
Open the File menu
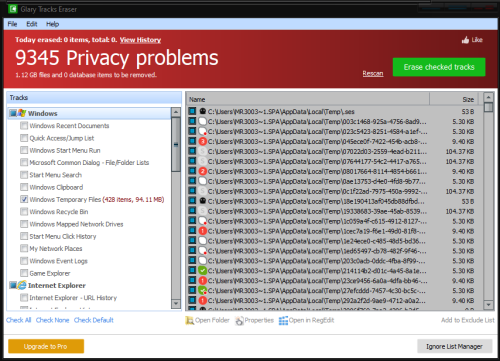click(x=12, y=24)
